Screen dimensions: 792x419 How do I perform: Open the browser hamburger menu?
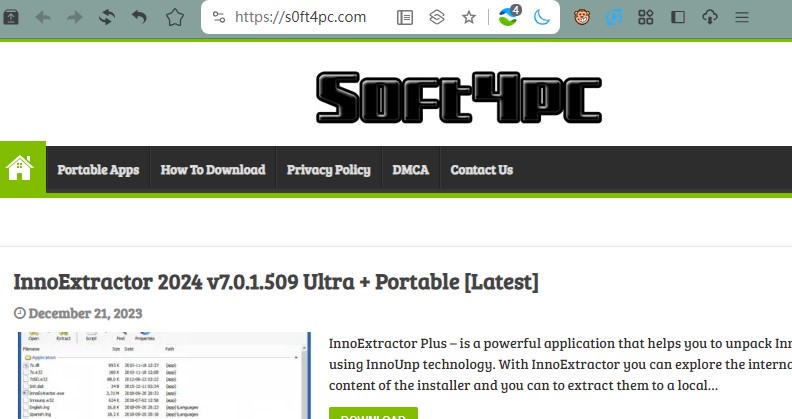tap(741, 18)
